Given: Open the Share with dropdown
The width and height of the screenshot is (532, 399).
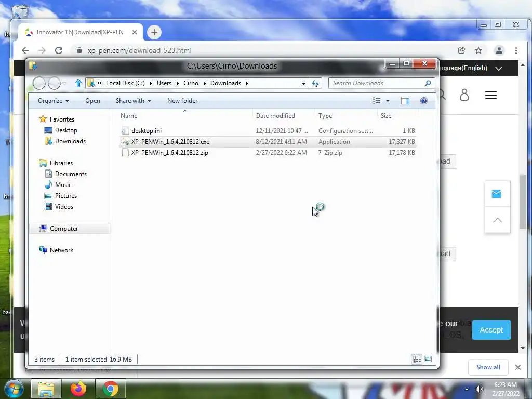Looking at the screenshot, I should (x=134, y=101).
